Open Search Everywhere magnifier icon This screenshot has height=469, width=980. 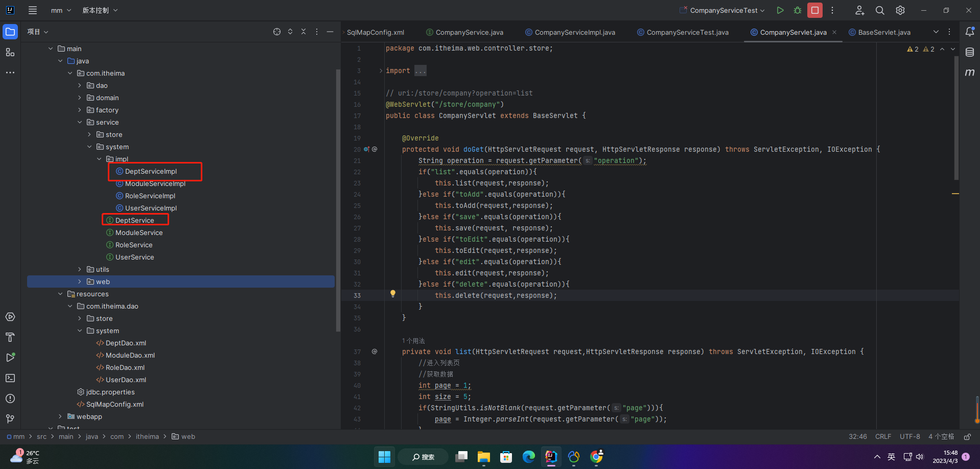coord(880,10)
